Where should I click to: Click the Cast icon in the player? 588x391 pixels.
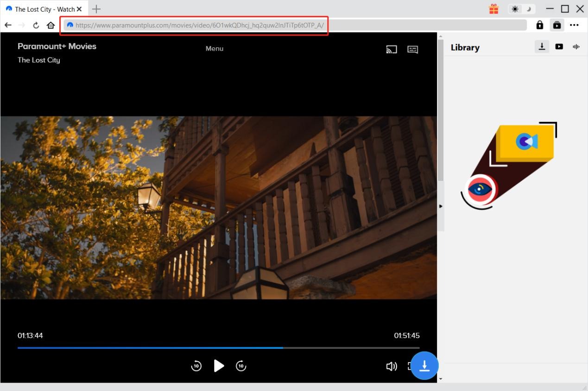(x=392, y=49)
